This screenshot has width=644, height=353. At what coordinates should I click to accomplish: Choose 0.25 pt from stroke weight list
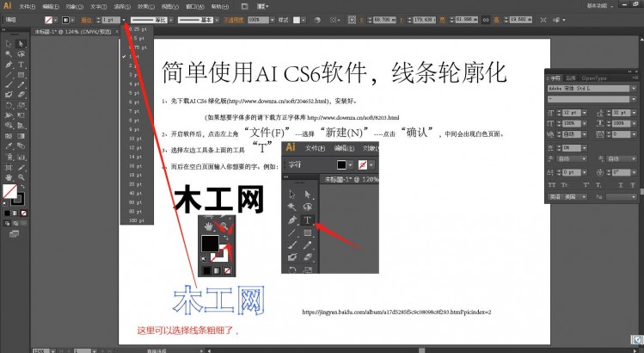[x=137, y=29]
